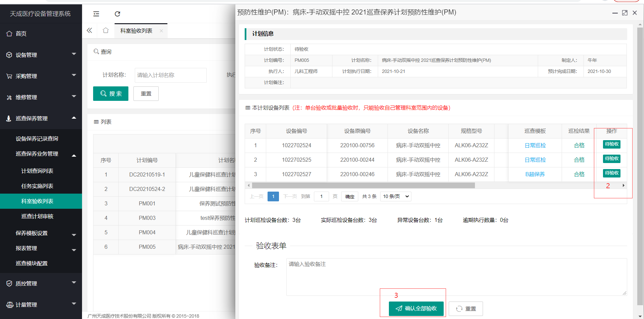Click 合格 result for device 1022702527

pyautogui.click(x=579, y=174)
